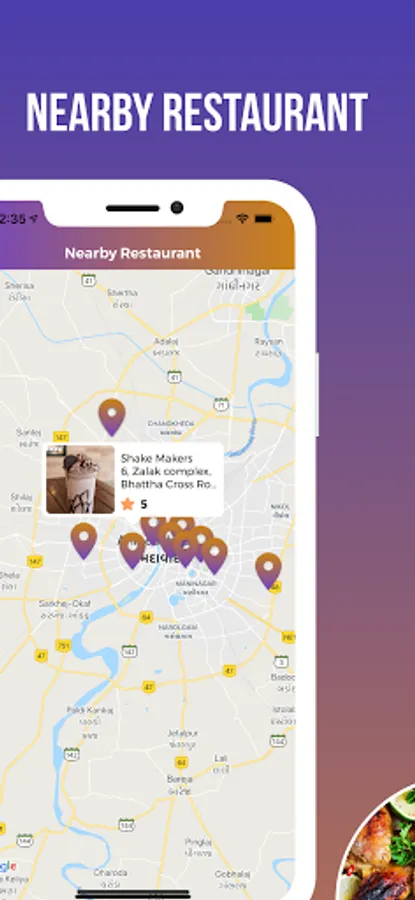Tap the Nearby Restaurant header title

[133, 253]
